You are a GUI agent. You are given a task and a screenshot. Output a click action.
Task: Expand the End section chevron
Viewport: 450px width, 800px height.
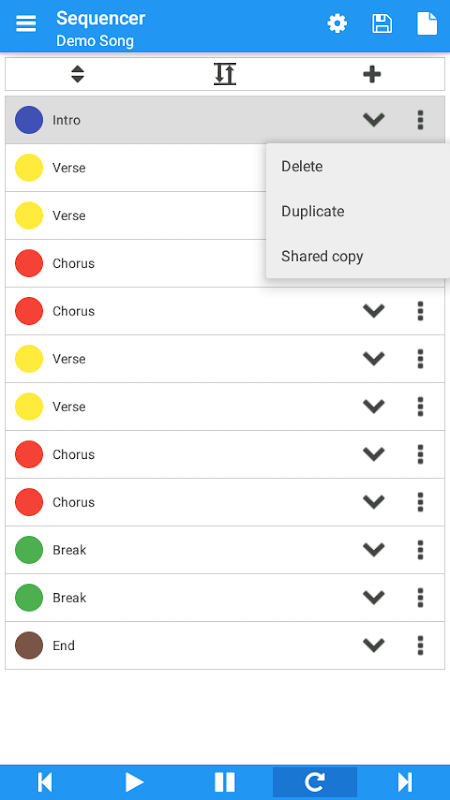[373, 645]
